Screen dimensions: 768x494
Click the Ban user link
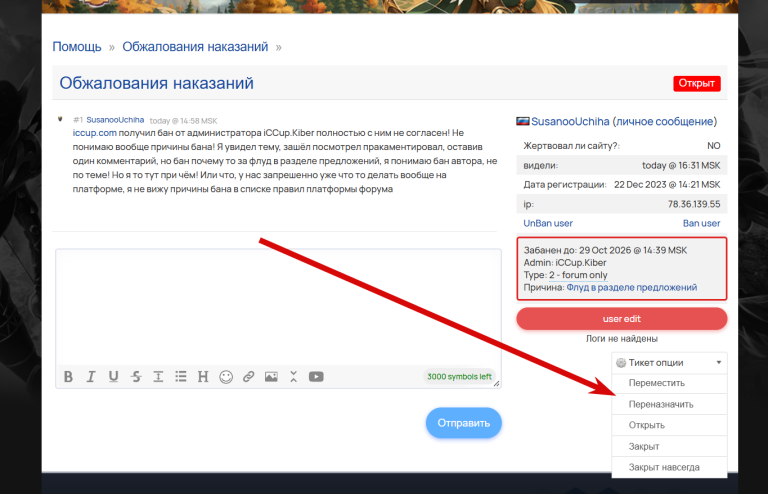point(701,223)
